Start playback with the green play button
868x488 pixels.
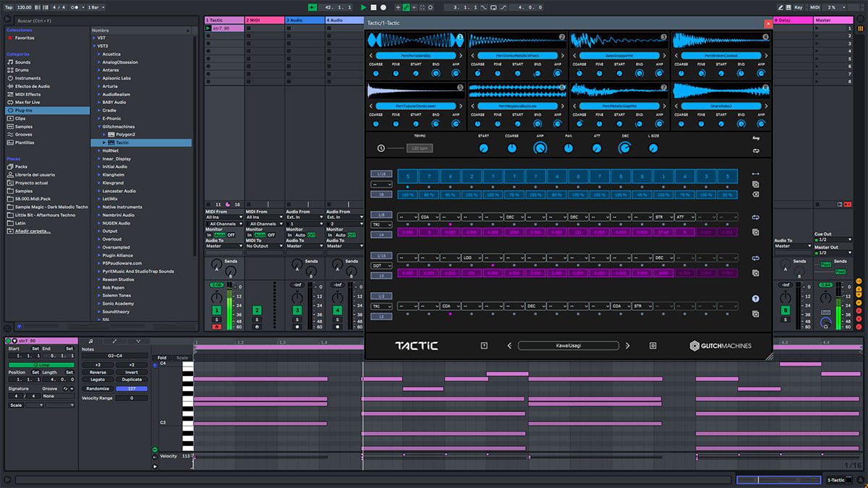364,7
